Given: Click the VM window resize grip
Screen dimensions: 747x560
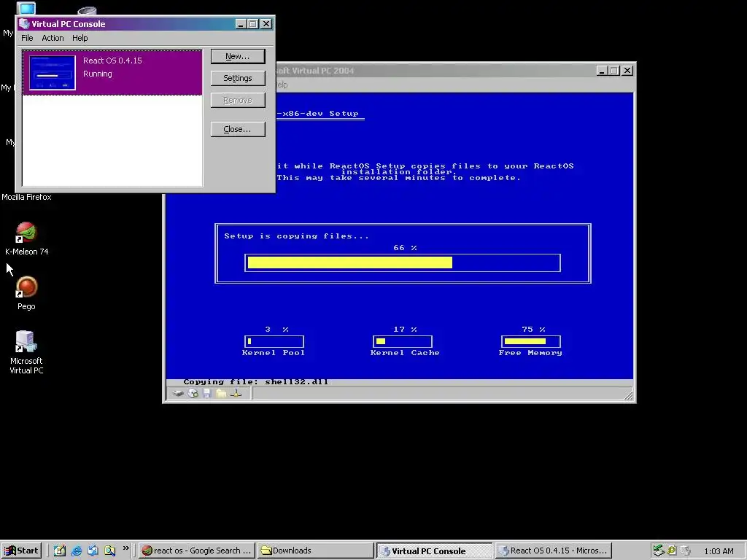Looking at the screenshot, I should pos(629,395).
